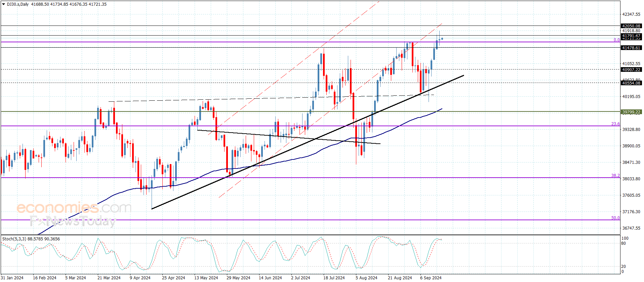Select the 50.0 Fibonacci level label
Viewport: 644px width, 282px height.
pos(615,218)
